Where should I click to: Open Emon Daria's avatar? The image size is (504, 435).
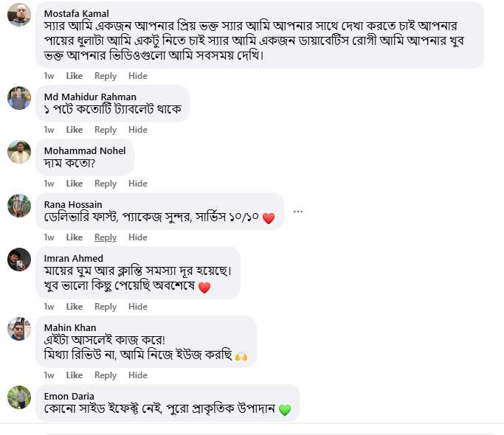(x=19, y=397)
